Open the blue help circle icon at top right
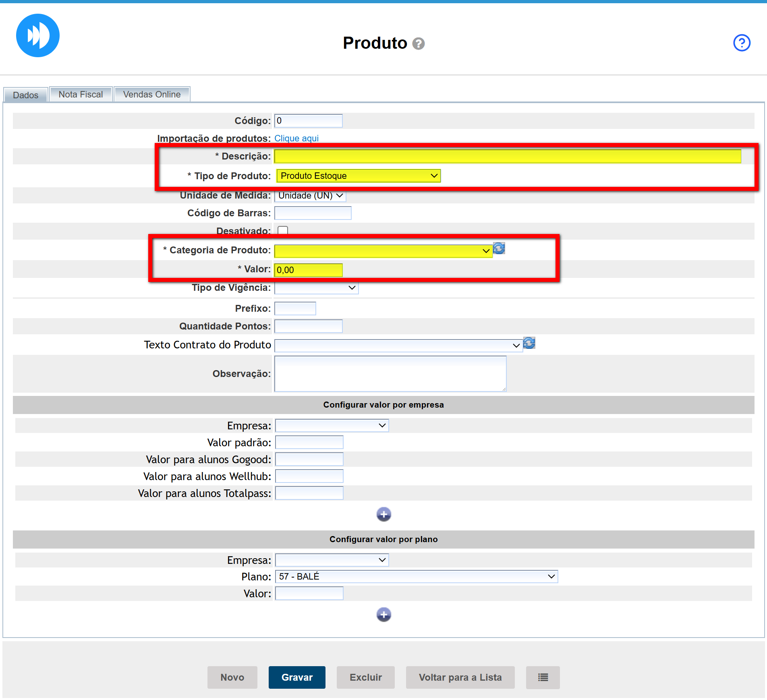Screen dimensions: 767x700 pyautogui.click(x=741, y=43)
